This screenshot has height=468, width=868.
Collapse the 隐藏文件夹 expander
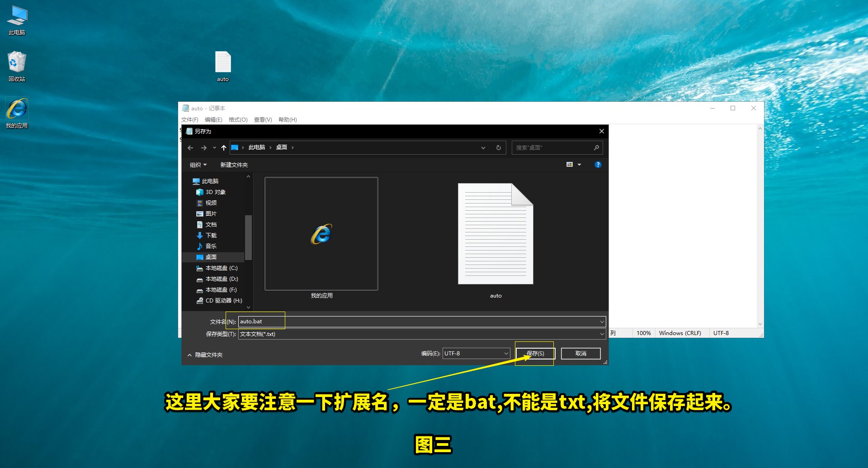click(205, 355)
